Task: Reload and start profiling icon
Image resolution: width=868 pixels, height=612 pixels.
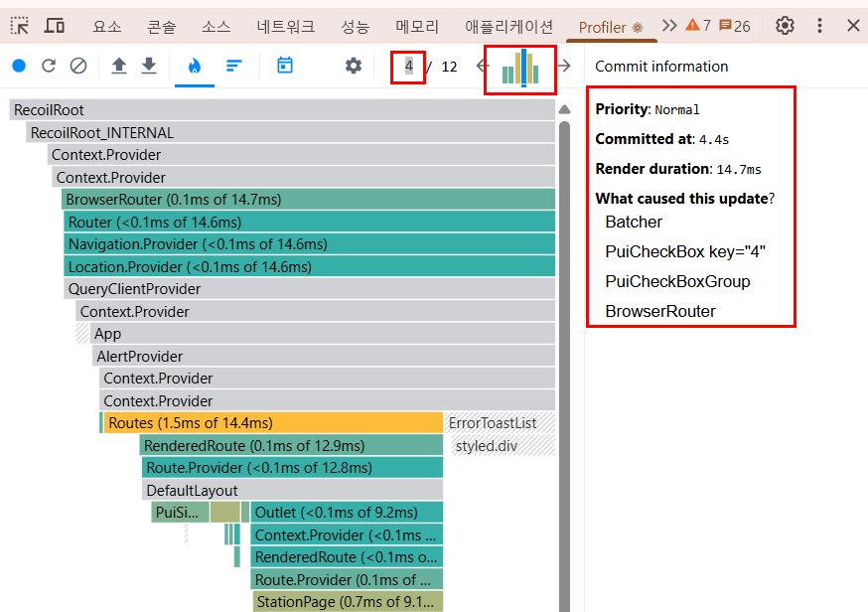Action: click(49, 66)
